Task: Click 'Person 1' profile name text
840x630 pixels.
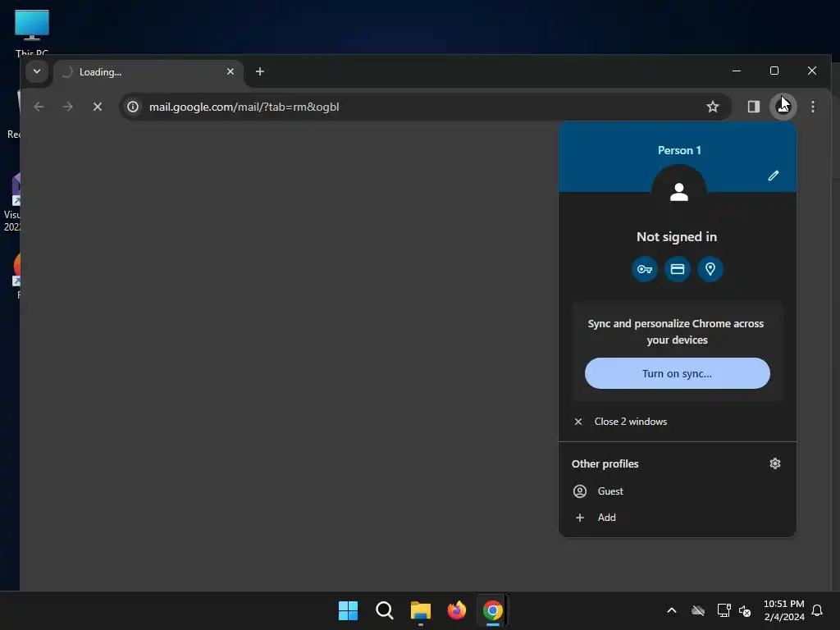Action: click(679, 151)
